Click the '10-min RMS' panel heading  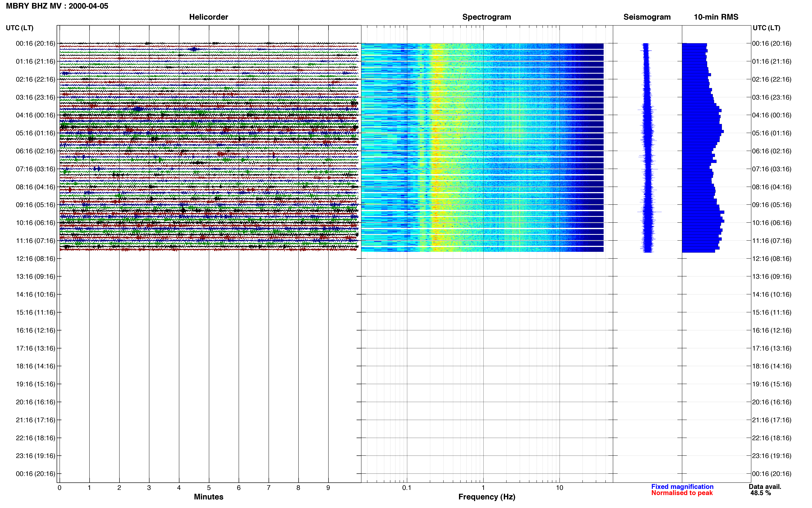(716, 17)
